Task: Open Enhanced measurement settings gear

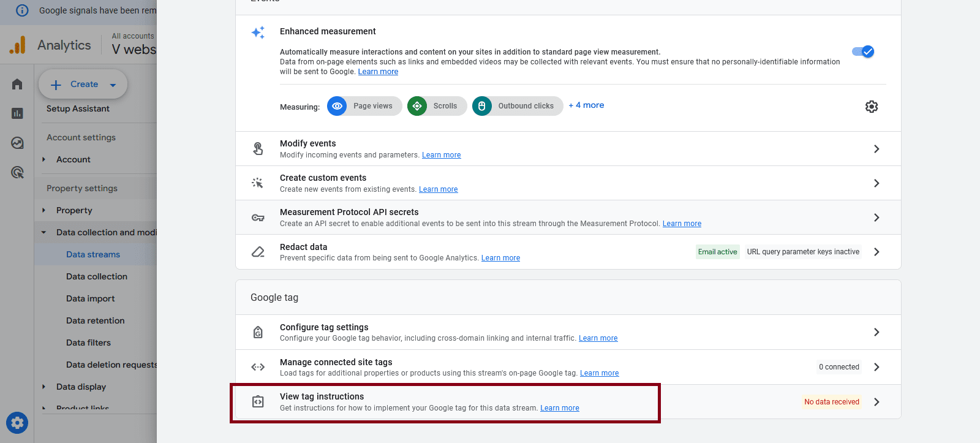Action: (871, 107)
